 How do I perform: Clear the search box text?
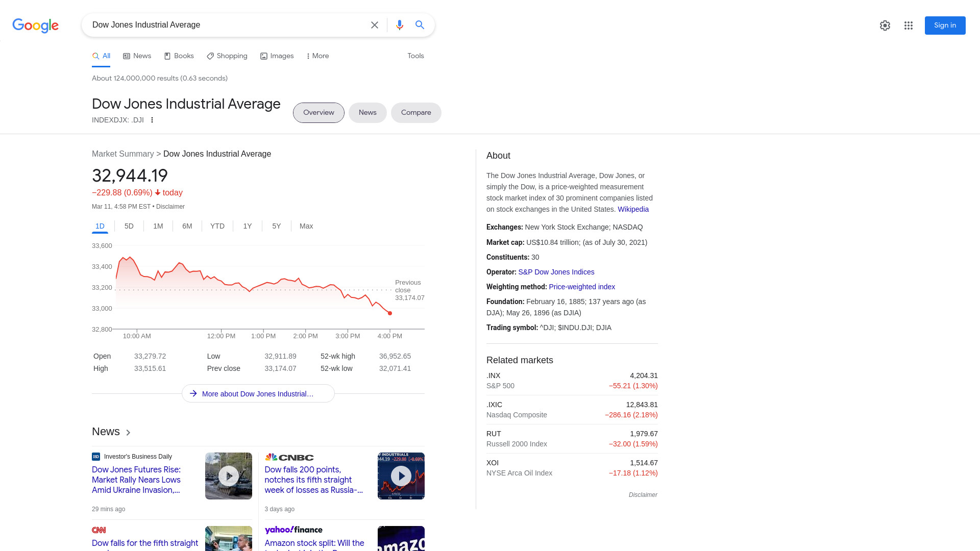[375, 25]
